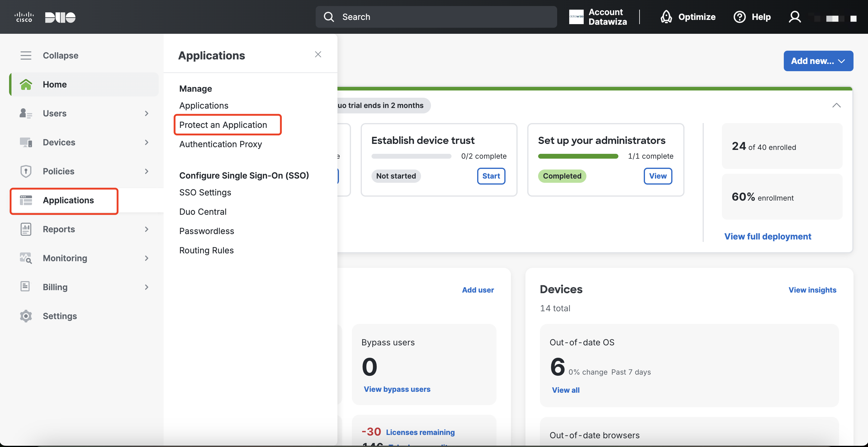Click administrators setup progress bar

[x=578, y=156]
